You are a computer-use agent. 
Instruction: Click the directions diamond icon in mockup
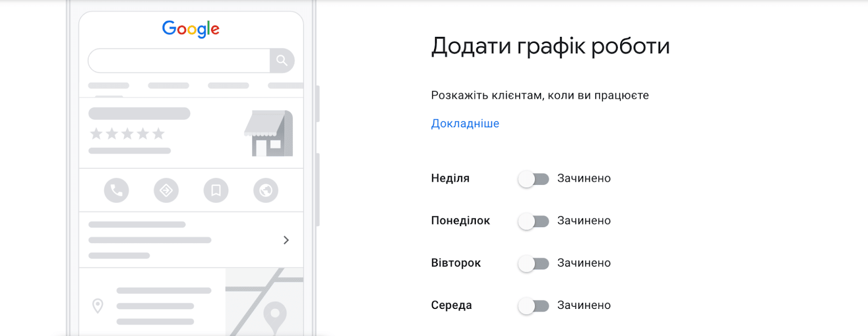tap(166, 190)
